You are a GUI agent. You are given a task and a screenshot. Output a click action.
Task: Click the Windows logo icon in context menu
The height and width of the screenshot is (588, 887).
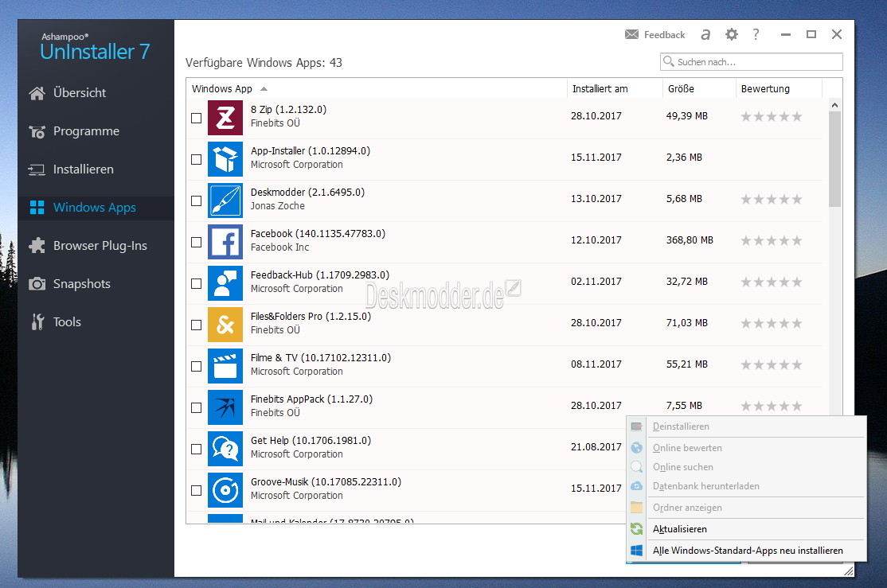click(636, 550)
